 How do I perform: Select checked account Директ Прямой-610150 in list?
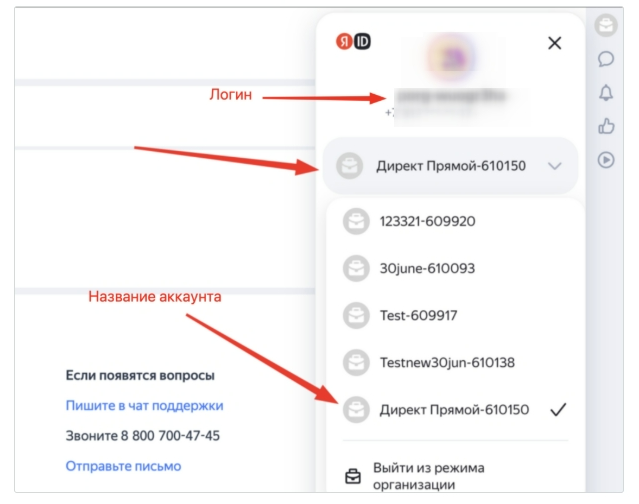tap(450, 410)
